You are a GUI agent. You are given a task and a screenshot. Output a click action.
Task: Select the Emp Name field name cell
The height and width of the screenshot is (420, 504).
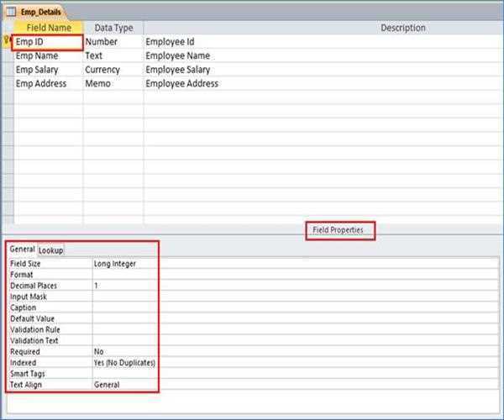48,55
